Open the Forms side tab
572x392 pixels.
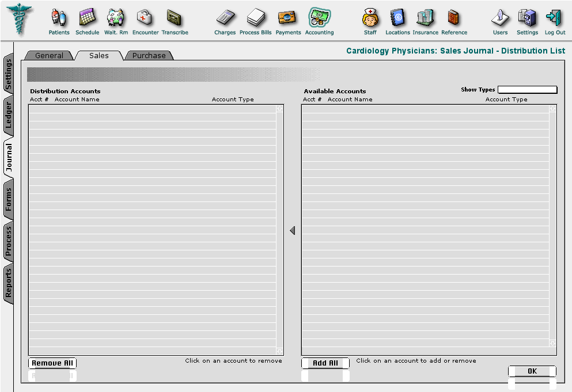pyautogui.click(x=9, y=200)
